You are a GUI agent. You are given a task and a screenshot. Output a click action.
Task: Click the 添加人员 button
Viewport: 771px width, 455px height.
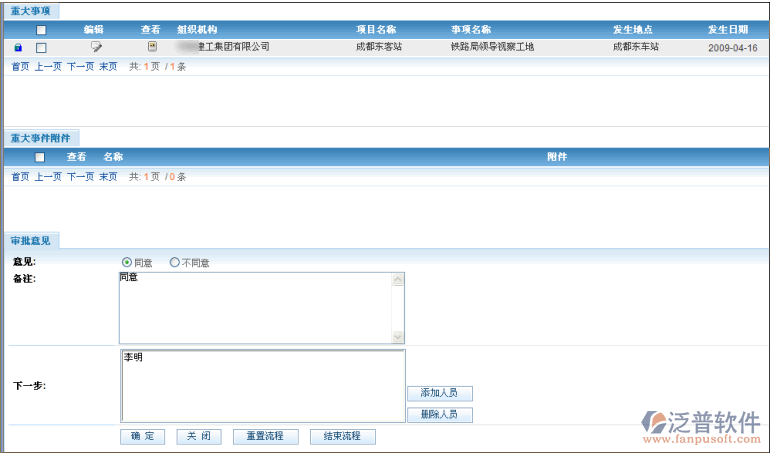pos(440,393)
